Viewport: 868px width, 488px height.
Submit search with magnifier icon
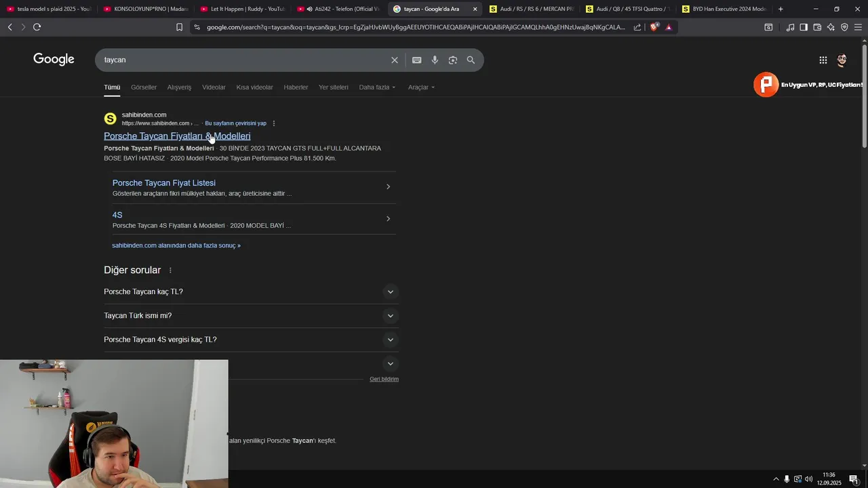pos(471,60)
